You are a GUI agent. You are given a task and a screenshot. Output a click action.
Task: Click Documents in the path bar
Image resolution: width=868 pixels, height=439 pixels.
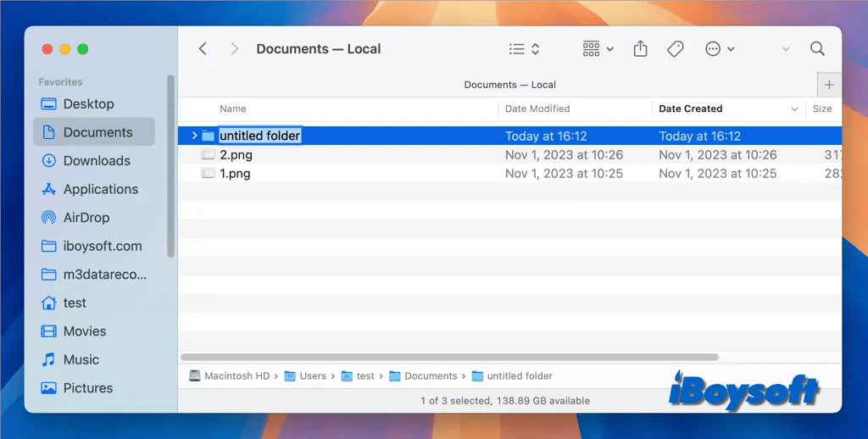click(424, 376)
